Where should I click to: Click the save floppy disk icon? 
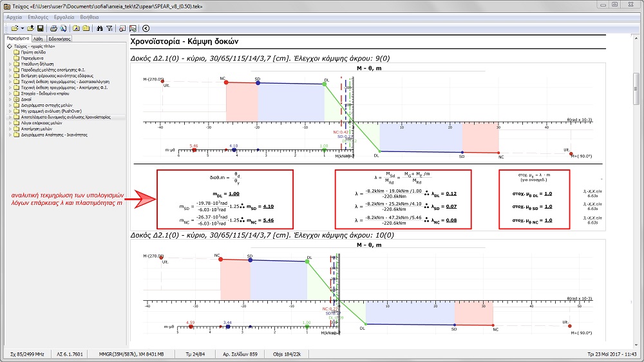[x=40, y=28]
